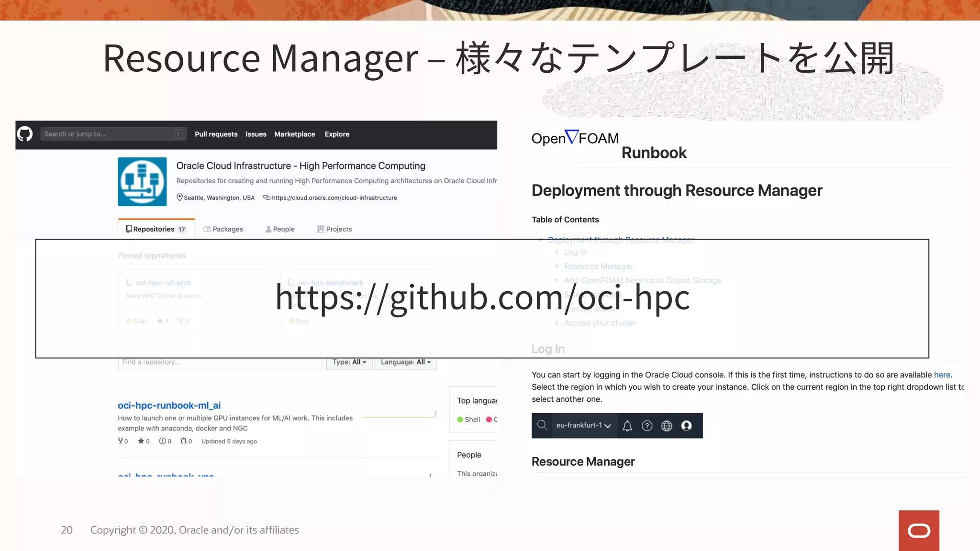Follow the 'here' instructions link

click(x=942, y=375)
